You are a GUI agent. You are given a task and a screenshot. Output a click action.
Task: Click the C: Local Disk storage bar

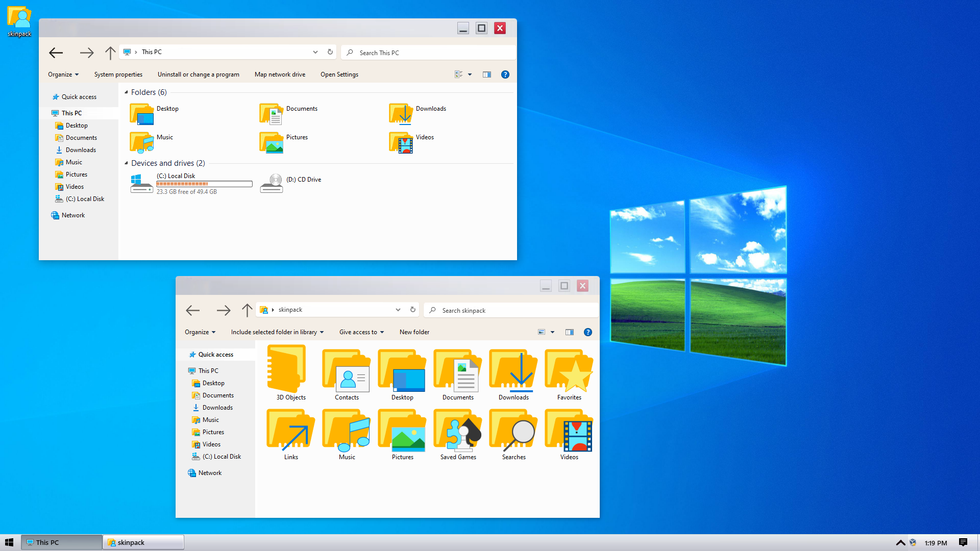(204, 184)
